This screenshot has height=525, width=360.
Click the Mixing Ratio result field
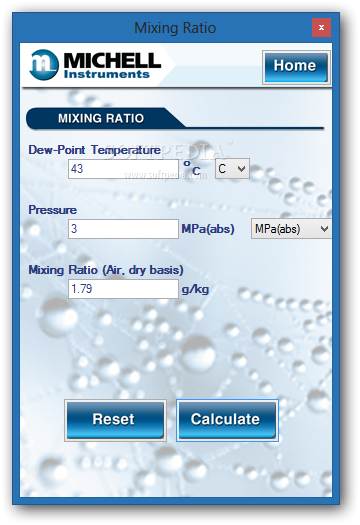coord(123,289)
